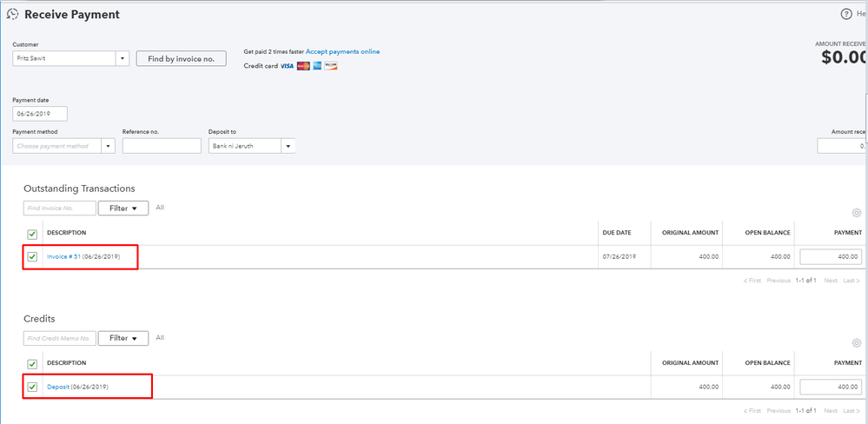This screenshot has height=424, width=868.
Task: Open the Help question mark icon
Action: (846, 15)
